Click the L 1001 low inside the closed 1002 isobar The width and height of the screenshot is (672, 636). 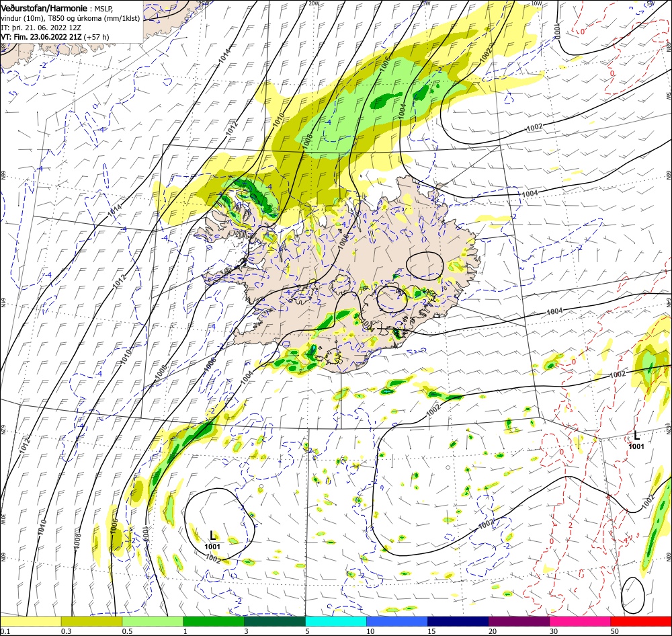(212, 539)
